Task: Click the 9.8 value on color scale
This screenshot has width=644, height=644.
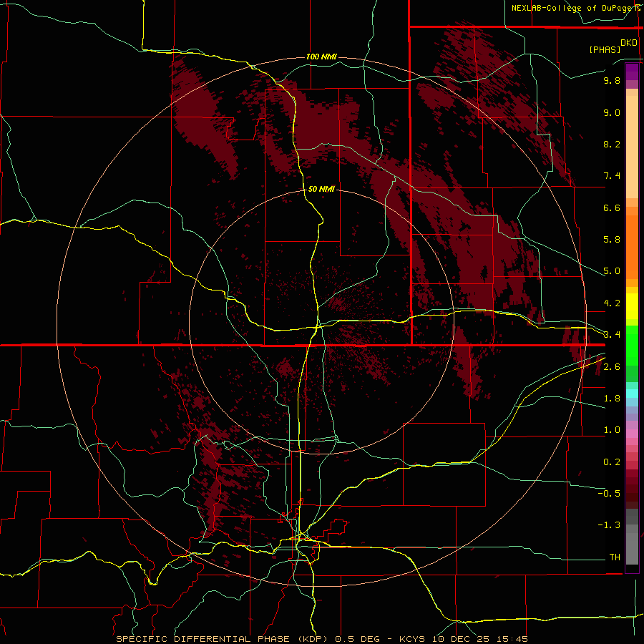Action: [x=612, y=80]
